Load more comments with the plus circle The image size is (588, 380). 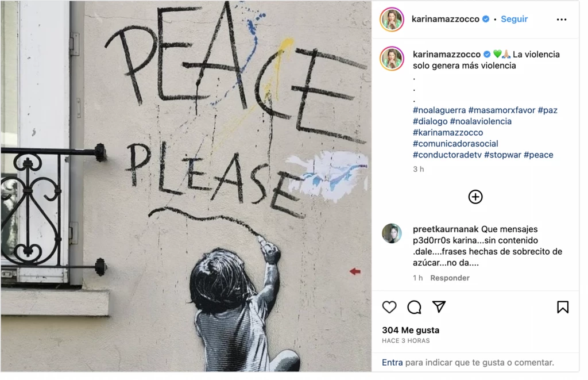click(475, 197)
